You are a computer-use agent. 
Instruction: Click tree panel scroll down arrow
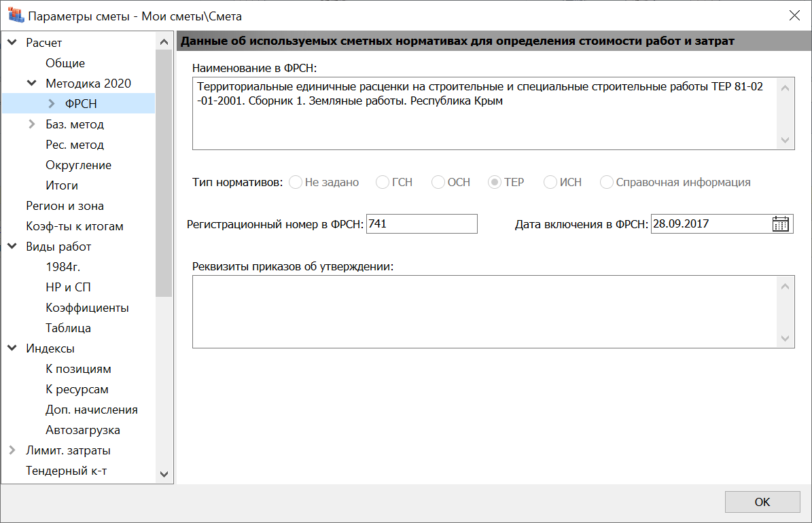tap(164, 474)
